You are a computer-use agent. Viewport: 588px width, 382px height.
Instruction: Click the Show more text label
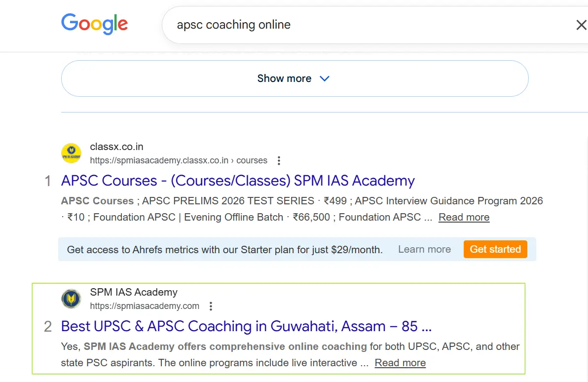(x=284, y=78)
